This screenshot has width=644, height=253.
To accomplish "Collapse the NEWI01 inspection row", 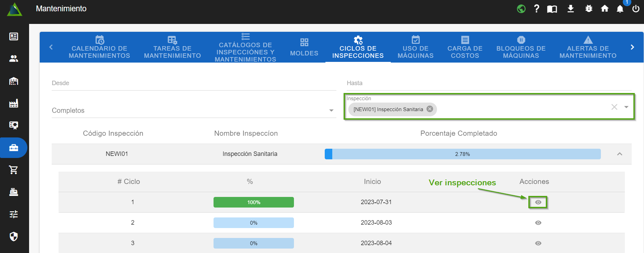I will (x=619, y=154).
